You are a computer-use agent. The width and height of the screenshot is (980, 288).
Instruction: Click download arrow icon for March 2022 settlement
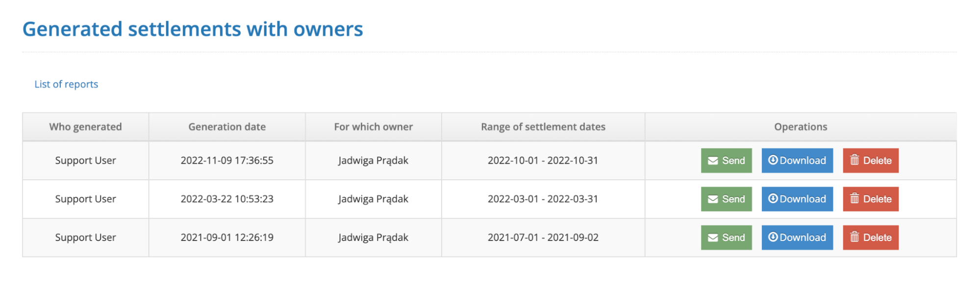click(773, 199)
